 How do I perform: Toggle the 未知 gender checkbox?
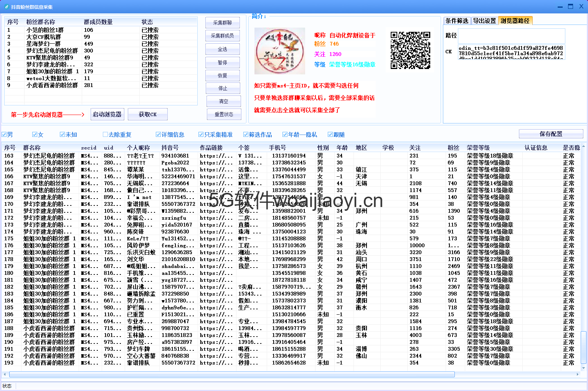68,135
